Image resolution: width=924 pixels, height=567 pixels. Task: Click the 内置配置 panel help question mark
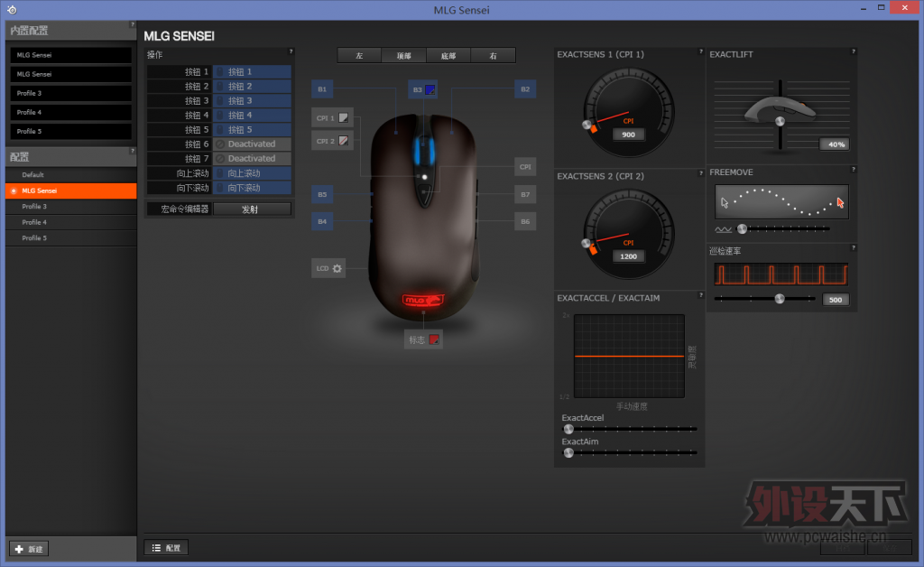coord(132,24)
